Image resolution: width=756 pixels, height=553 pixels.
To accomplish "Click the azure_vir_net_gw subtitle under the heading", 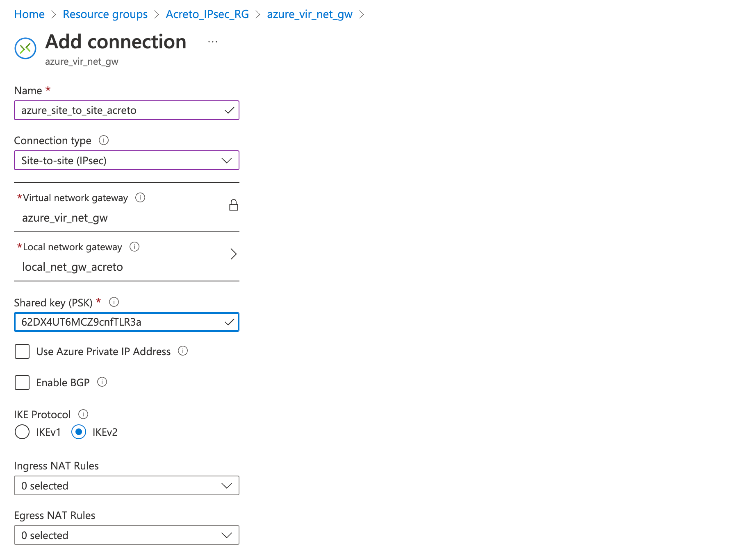I will pyautogui.click(x=82, y=61).
